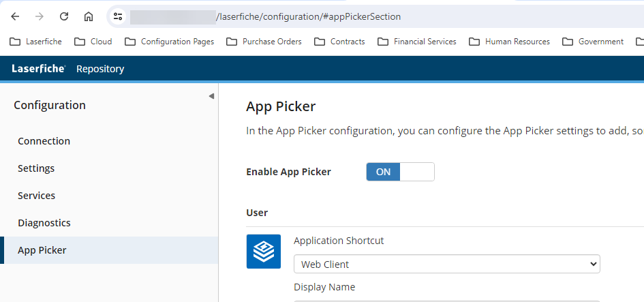Click the browser forward arrow

(40, 16)
